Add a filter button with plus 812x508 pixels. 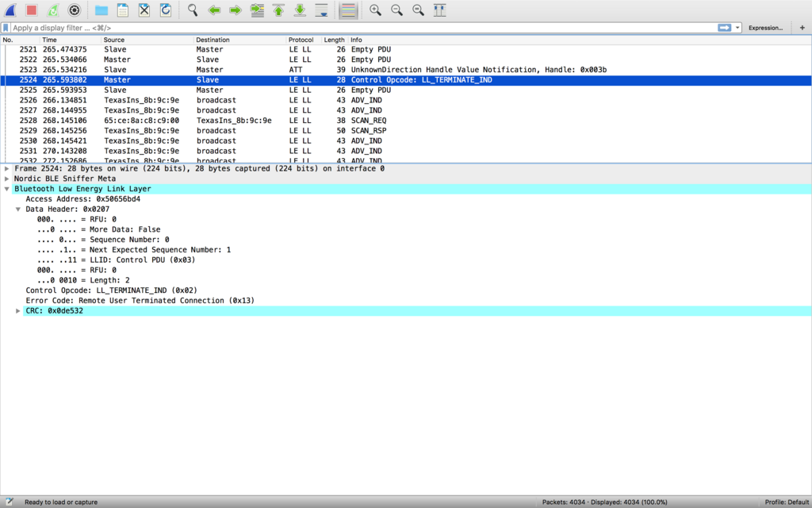[x=802, y=28]
